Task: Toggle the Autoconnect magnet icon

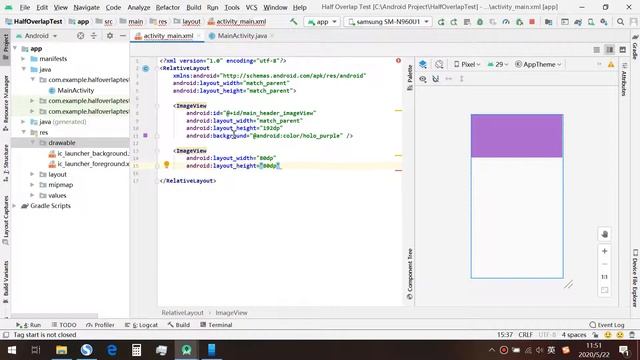Action: (x=436, y=79)
